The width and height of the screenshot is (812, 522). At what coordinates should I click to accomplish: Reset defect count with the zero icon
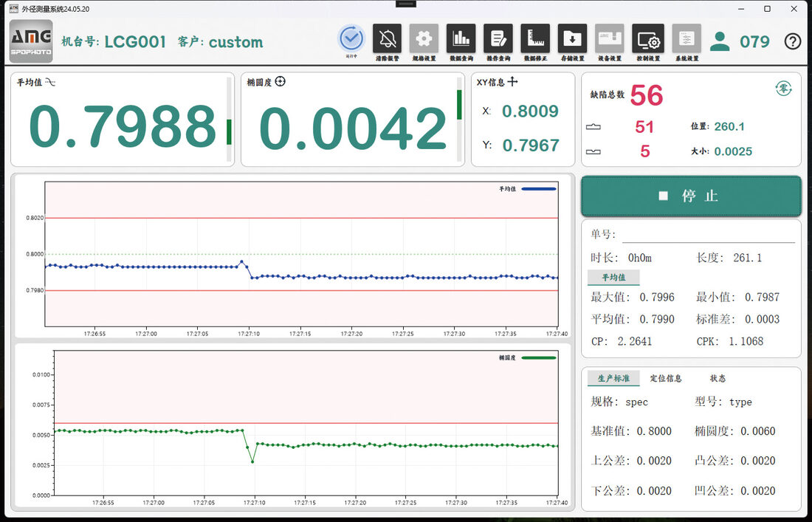784,89
